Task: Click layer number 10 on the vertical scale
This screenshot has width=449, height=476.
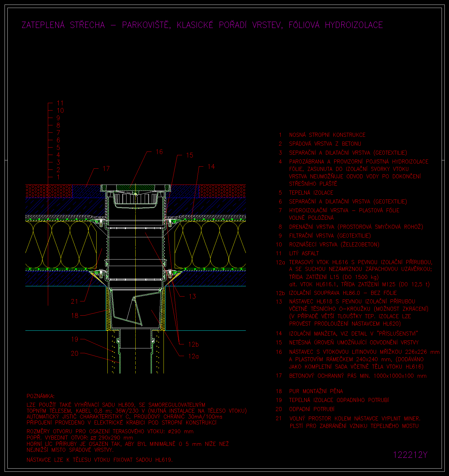Action: tap(60, 111)
